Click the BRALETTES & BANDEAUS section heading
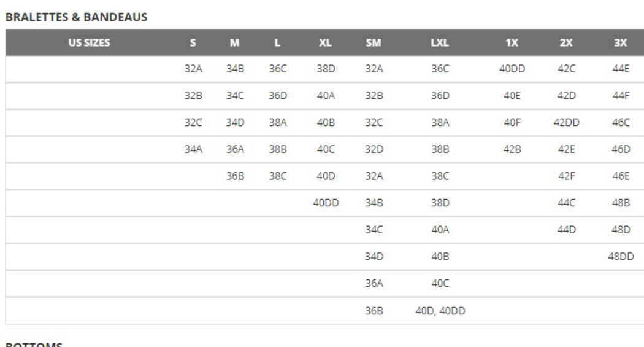 [76, 17]
